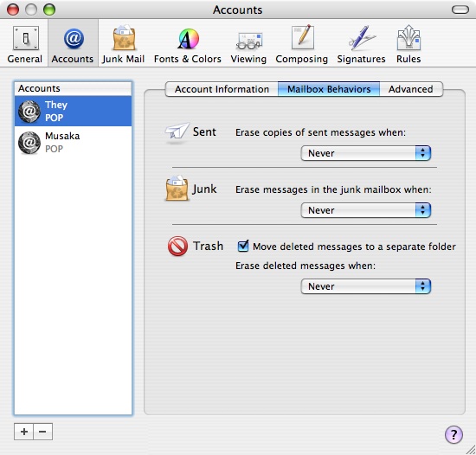Screen dimensions: 476x455
Task: Click the Musaka account @ icon
Action: (x=29, y=143)
